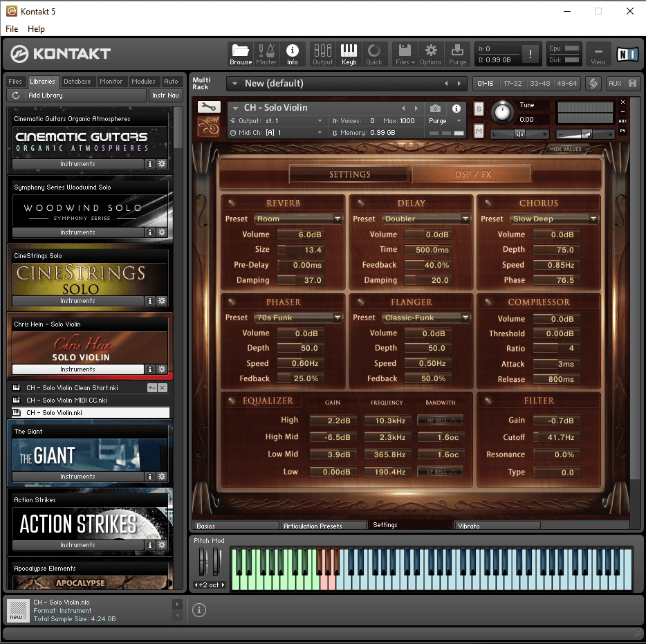Toggle the Filter power button
646x644 pixels.
click(488, 401)
